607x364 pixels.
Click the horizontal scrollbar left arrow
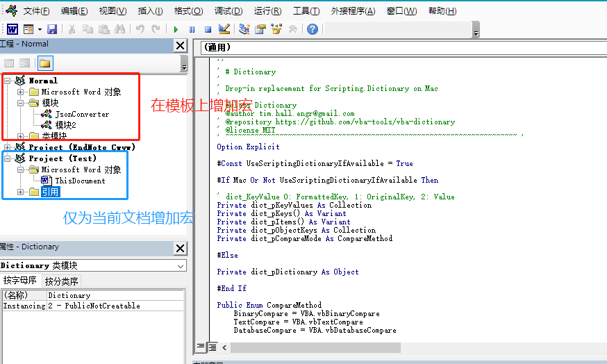(224, 347)
